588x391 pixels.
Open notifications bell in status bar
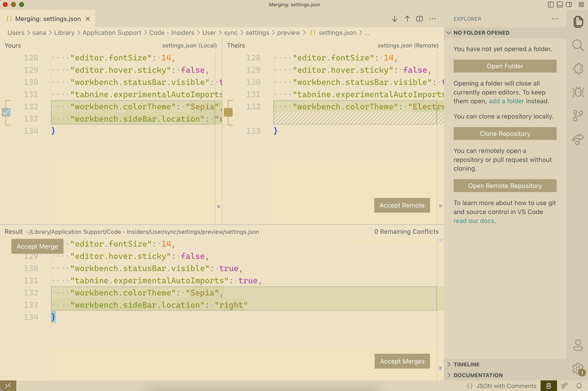(580, 386)
